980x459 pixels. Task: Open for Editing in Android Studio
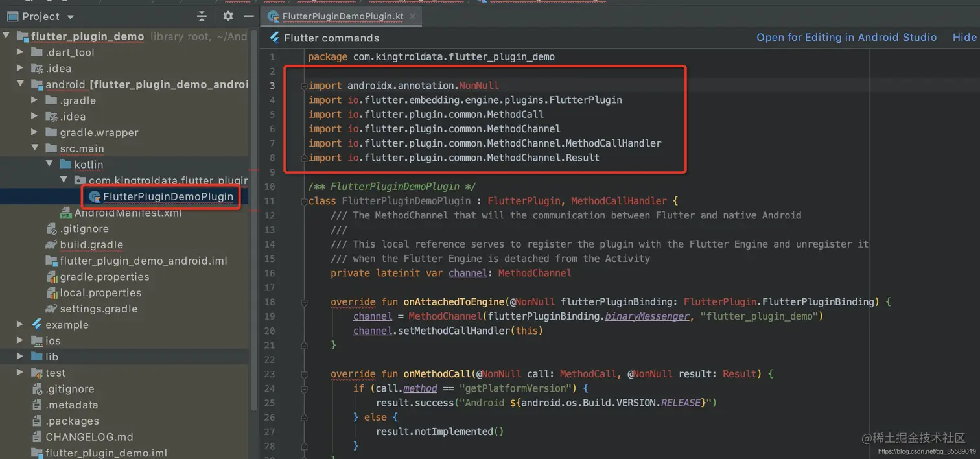pos(846,38)
